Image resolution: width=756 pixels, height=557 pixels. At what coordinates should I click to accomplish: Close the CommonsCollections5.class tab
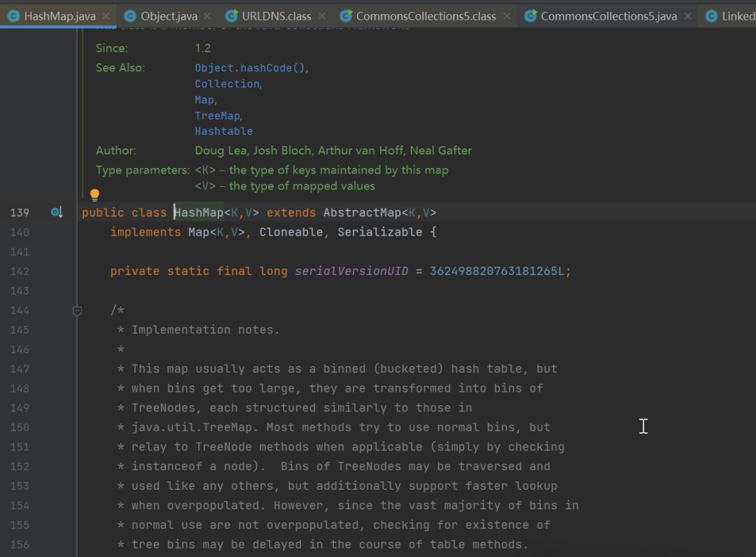pyautogui.click(x=507, y=16)
